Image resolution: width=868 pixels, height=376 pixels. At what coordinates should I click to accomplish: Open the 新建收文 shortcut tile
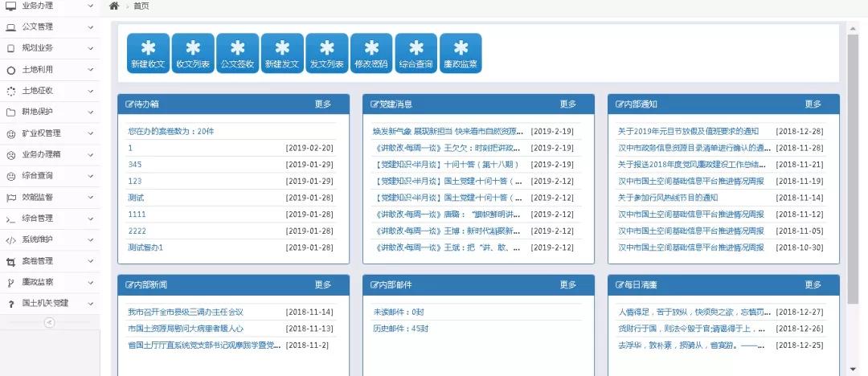point(149,53)
